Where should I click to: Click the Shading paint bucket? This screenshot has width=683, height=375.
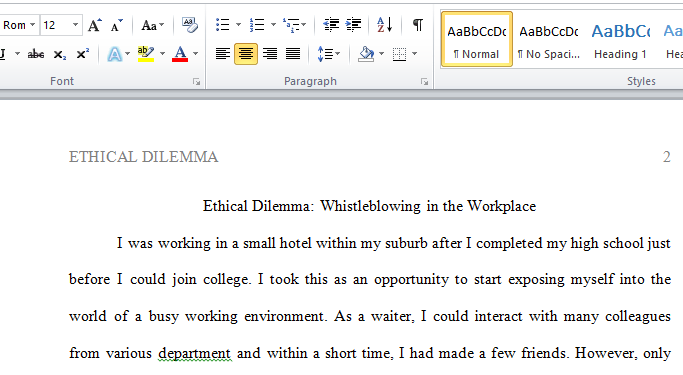click(366, 54)
